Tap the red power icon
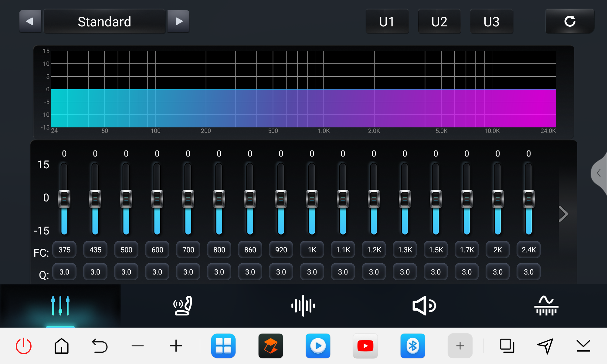The image size is (607, 364). pos(24,346)
